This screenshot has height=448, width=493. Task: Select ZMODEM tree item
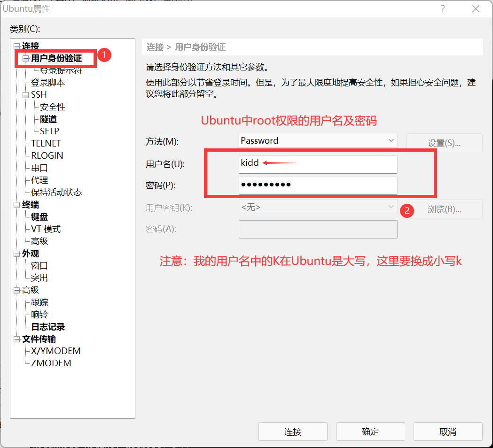click(51, 363)
